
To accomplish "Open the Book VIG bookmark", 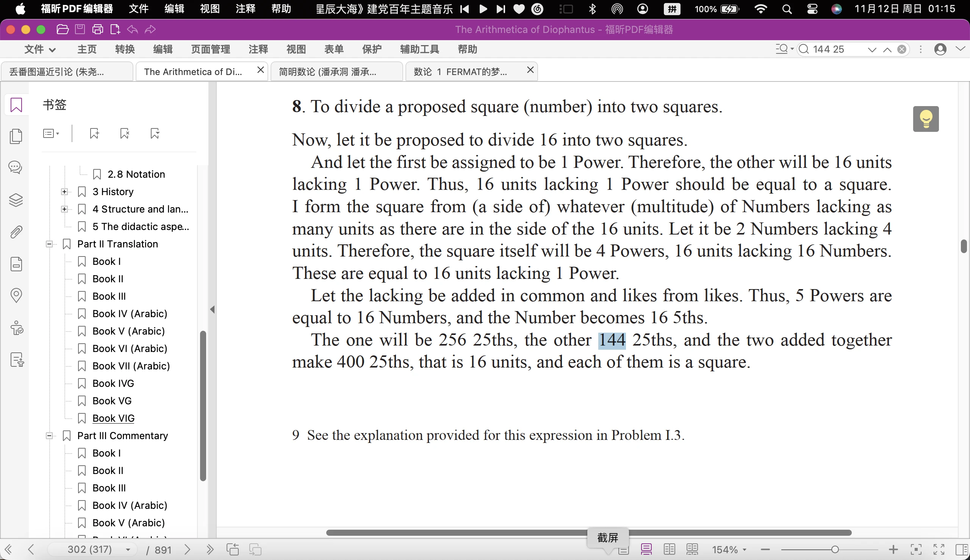I will 113,418.
